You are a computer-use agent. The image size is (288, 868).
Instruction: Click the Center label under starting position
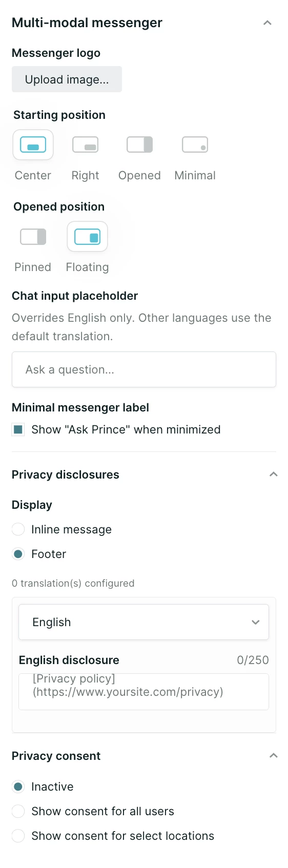[x=33, y=175]
